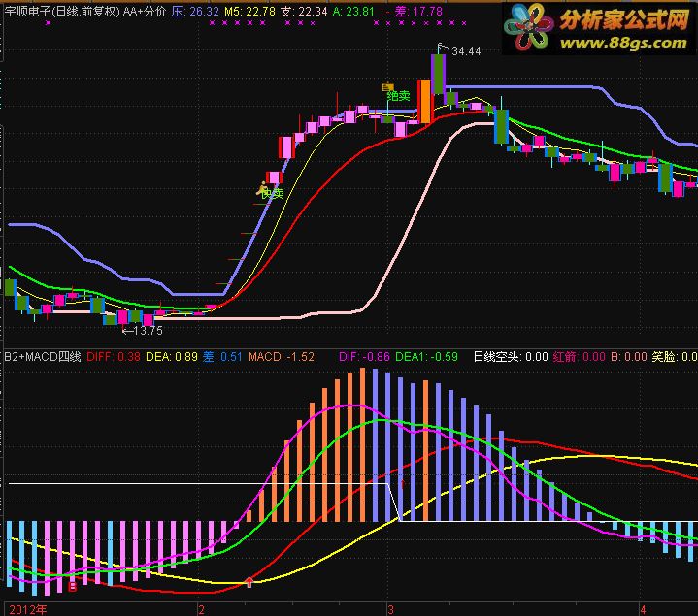Image resolution: width=698 pixels, height=616 pixels.
Task: Select the 34.44 high price label
Action: [x=466, y=51]
